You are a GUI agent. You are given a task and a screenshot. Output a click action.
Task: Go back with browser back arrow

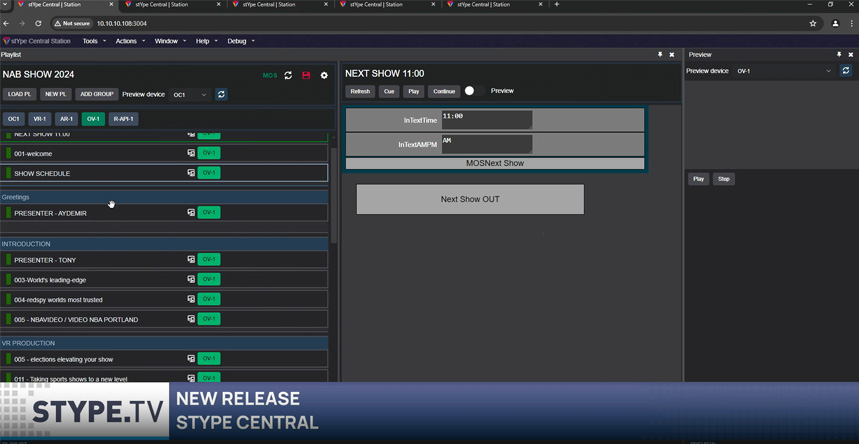tap(7, 24)
